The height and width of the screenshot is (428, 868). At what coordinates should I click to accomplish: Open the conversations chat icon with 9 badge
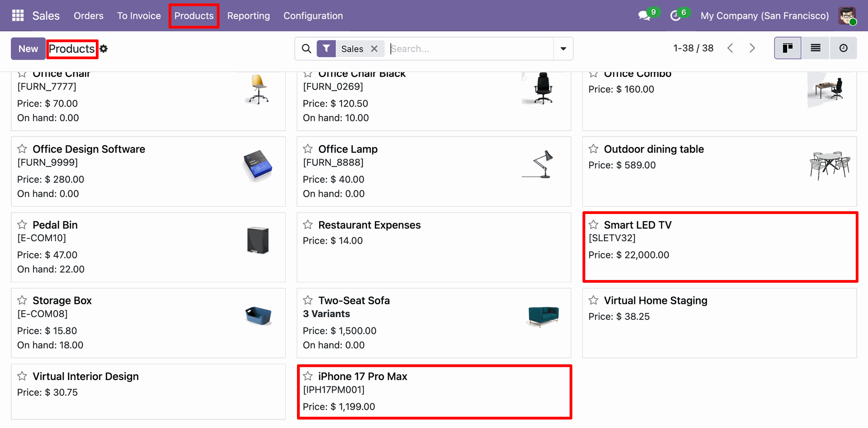tap(645, 16)
